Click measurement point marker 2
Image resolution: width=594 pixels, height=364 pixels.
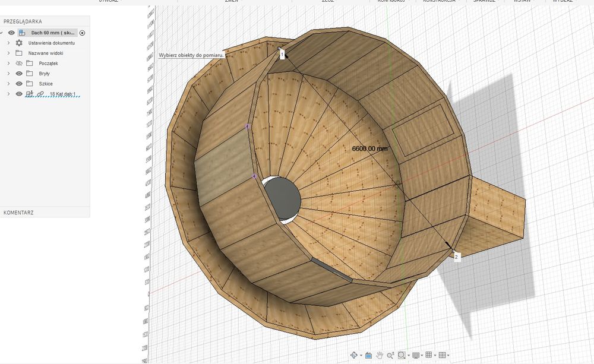pos(456,257)
